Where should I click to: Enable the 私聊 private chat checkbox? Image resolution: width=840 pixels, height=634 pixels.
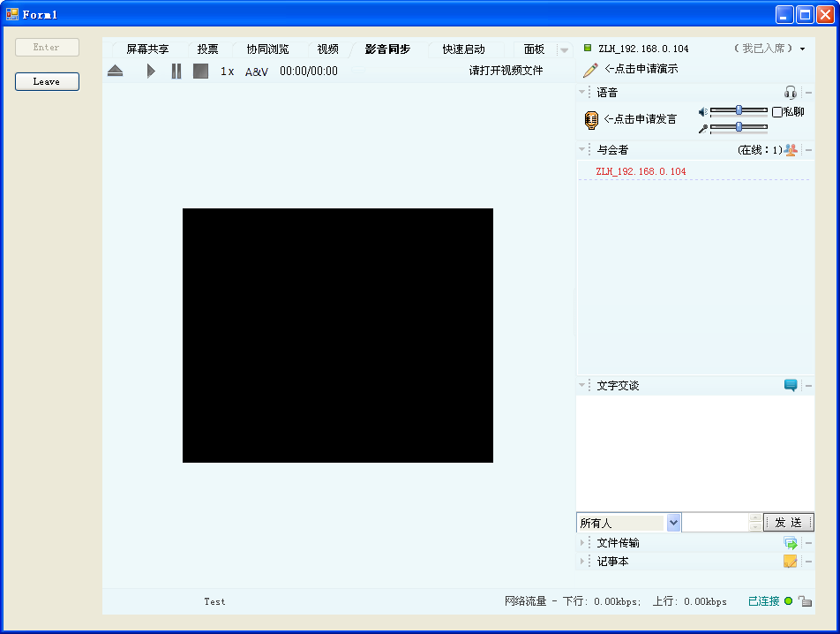[x=777, y=112]
